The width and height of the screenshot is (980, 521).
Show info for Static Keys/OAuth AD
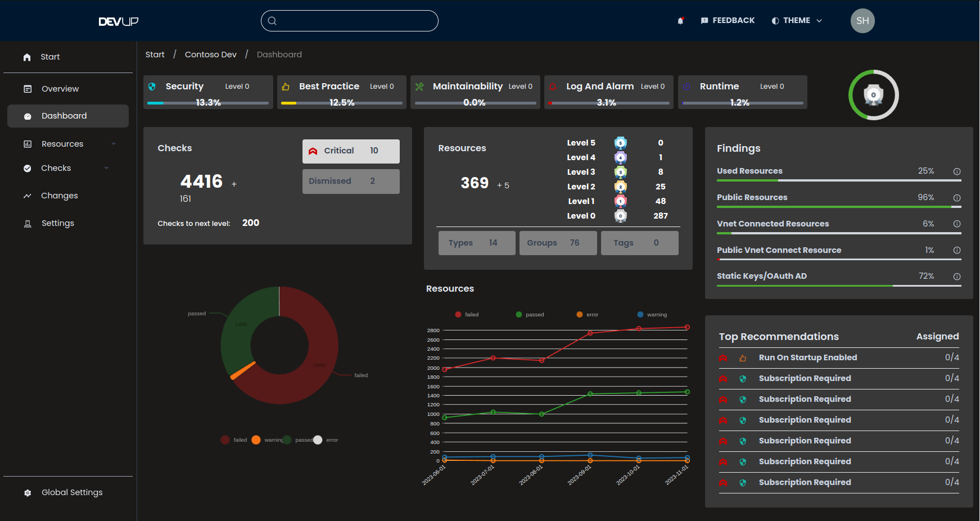(x=957, y=277)
